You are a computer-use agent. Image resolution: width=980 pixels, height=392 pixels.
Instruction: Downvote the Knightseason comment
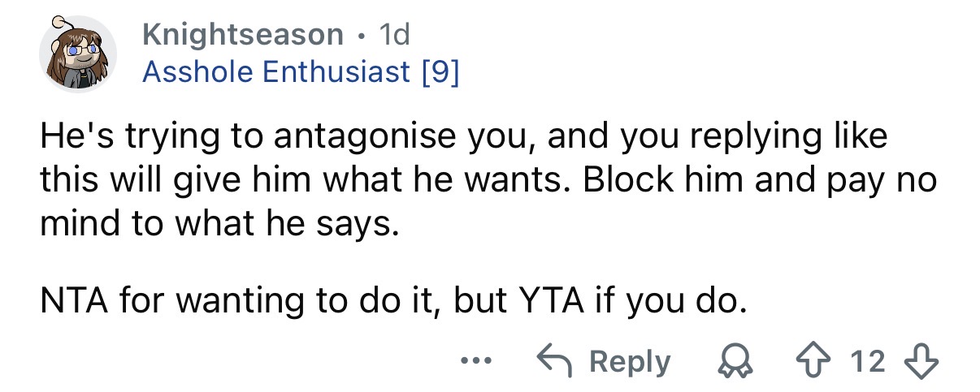(x=921, y=361)
